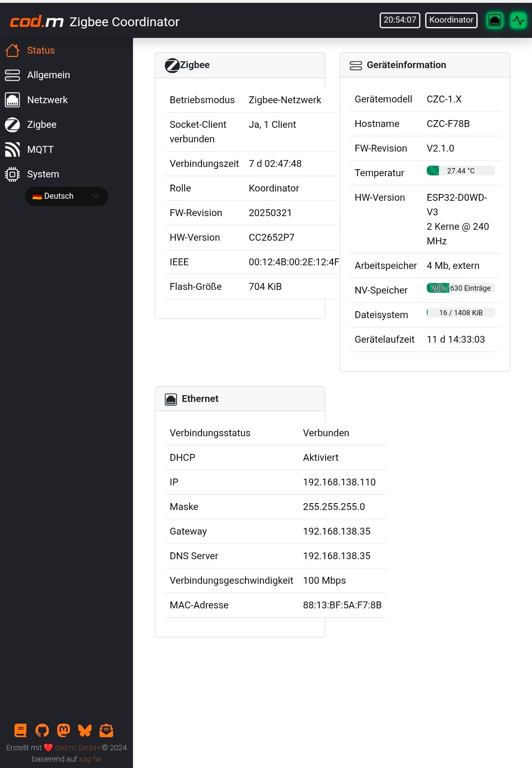Click the cod.m logo in header

click(x=37, y=21)
